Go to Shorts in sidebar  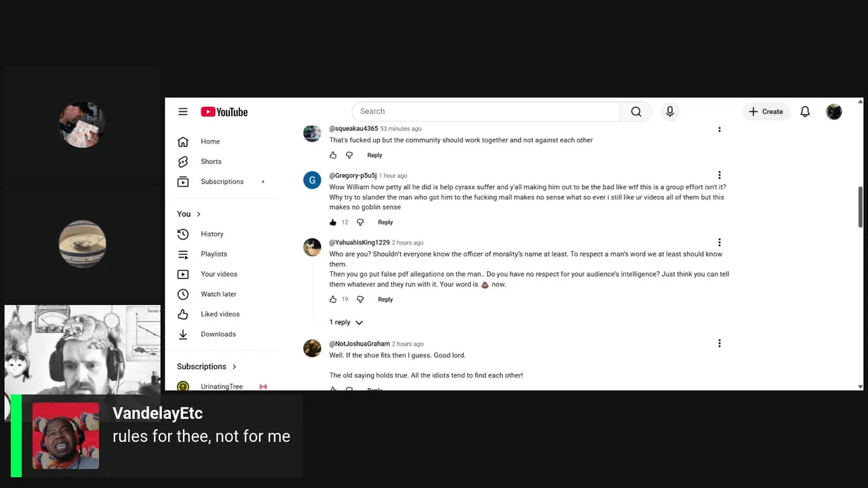[x=211, y=161]
